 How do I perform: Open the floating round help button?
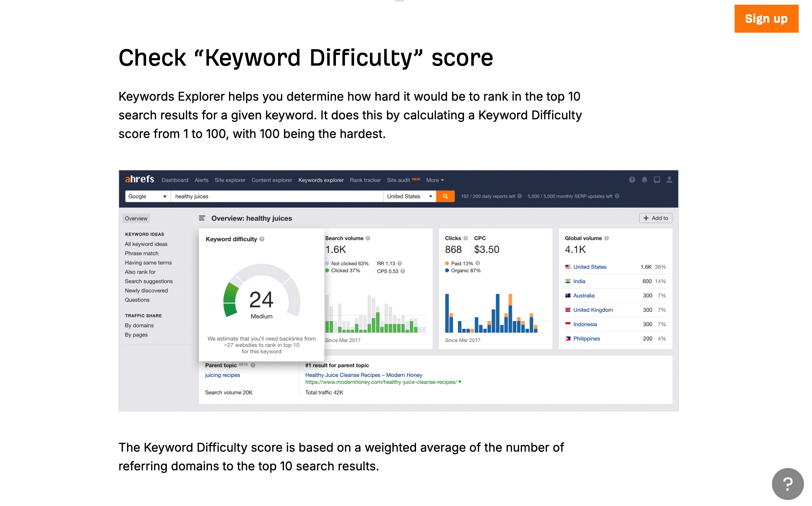[x=789, y=484]
